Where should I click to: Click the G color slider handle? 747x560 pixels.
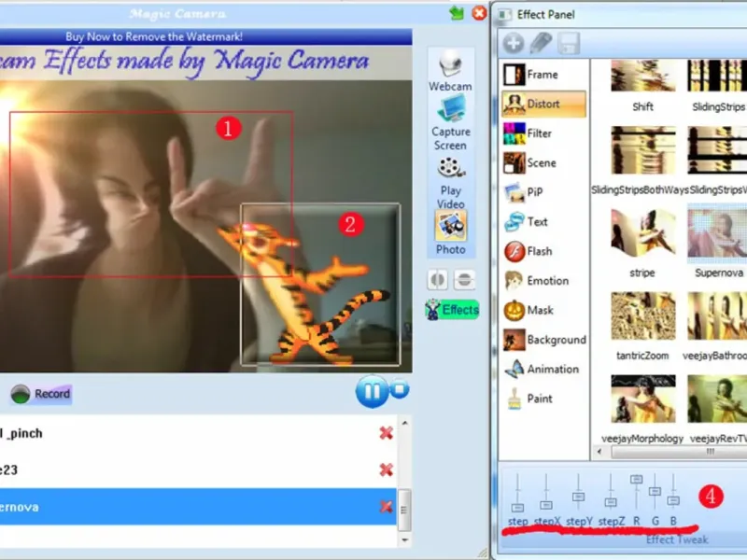(x=655, y=491)
